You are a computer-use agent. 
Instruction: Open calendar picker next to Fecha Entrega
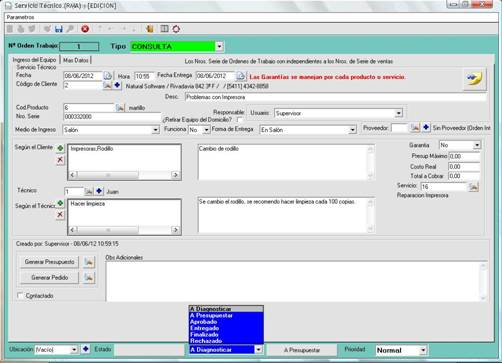[241, 76]
